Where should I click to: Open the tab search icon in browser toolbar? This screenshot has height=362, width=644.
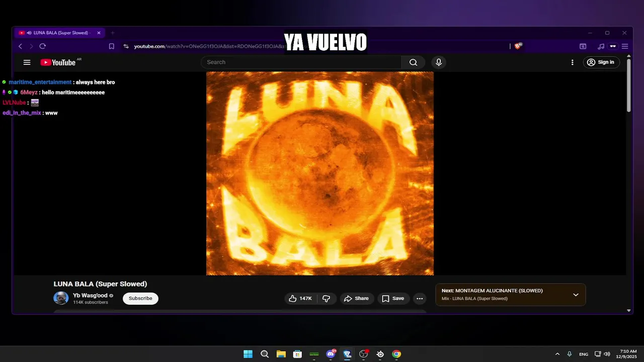(583, 46)
